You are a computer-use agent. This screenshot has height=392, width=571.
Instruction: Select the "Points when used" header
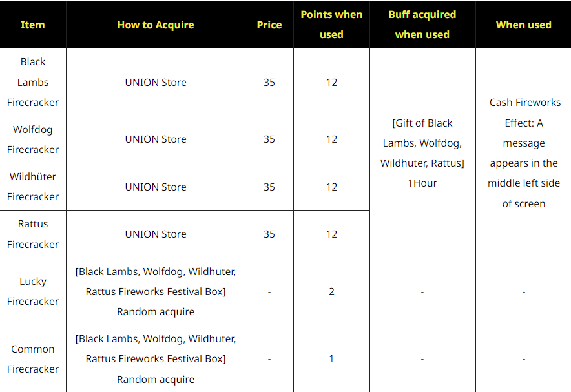pos(331,25)
